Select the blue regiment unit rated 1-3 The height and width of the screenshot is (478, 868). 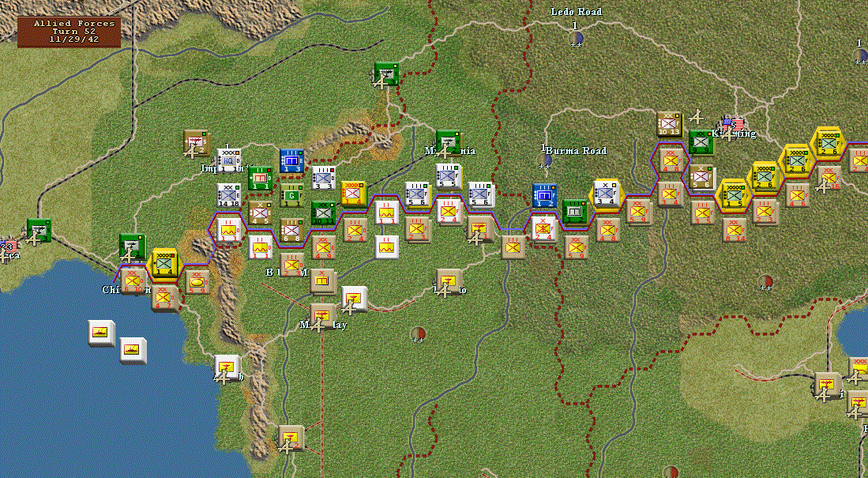coord(291,160)
